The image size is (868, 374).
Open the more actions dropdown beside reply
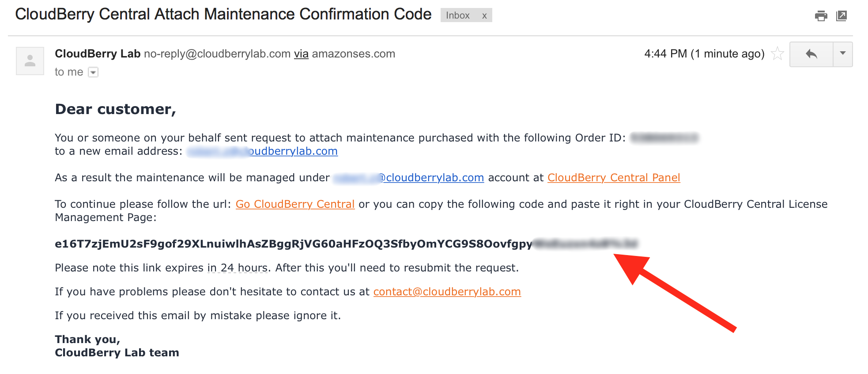coord(843,54)
